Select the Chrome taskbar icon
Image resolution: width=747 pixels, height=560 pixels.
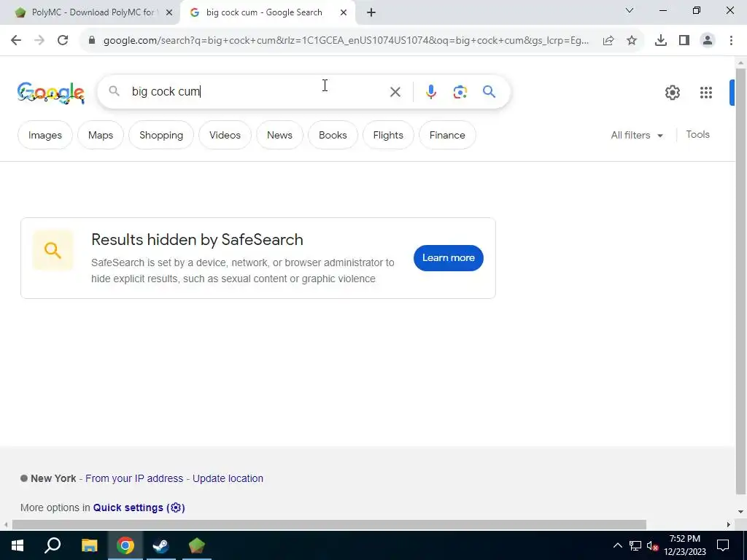click(x=125, y=545)
